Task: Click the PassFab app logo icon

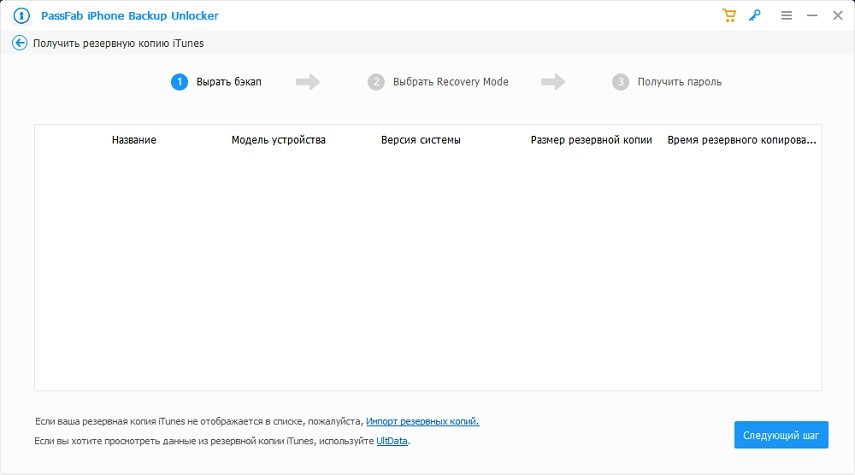Action: pyautogui.click(x=21, y=16)
